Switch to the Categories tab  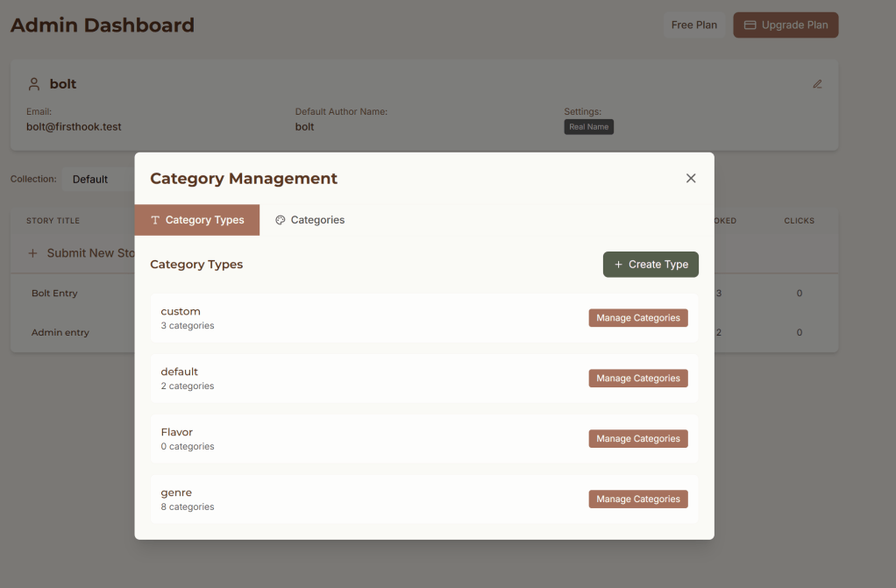click(x=309, y=220)
